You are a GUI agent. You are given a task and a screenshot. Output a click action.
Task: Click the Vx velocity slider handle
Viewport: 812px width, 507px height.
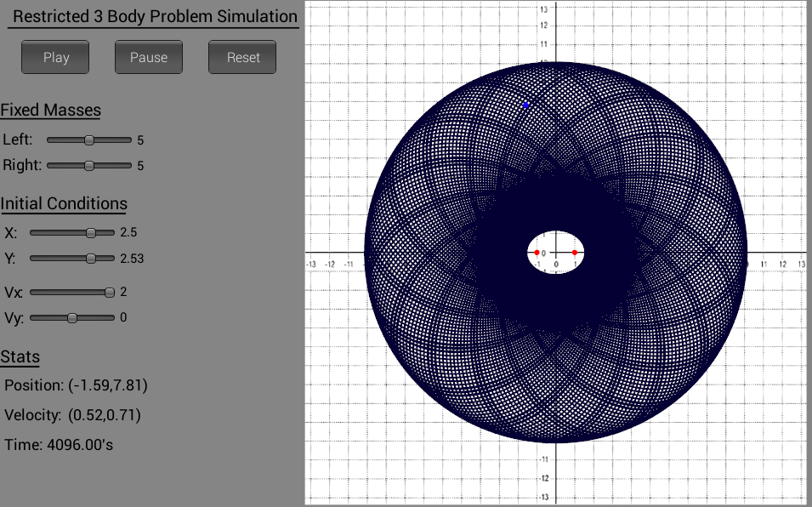tap(110, 292)
